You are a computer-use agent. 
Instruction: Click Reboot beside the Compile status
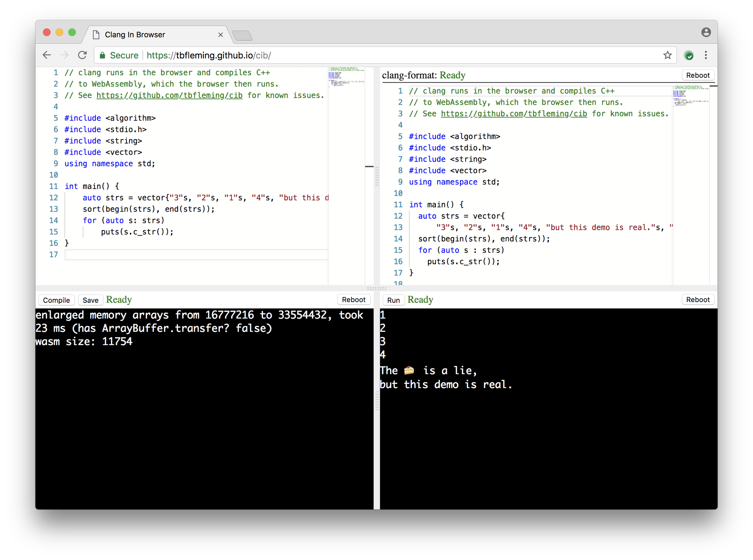pos(353,299)
